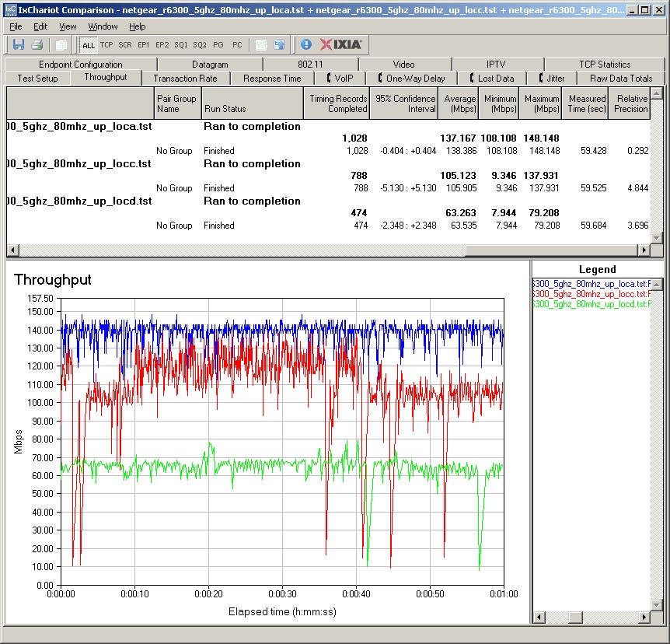
Task: Click the legend vertical scroll down arrow
Action: coord(657,604)
